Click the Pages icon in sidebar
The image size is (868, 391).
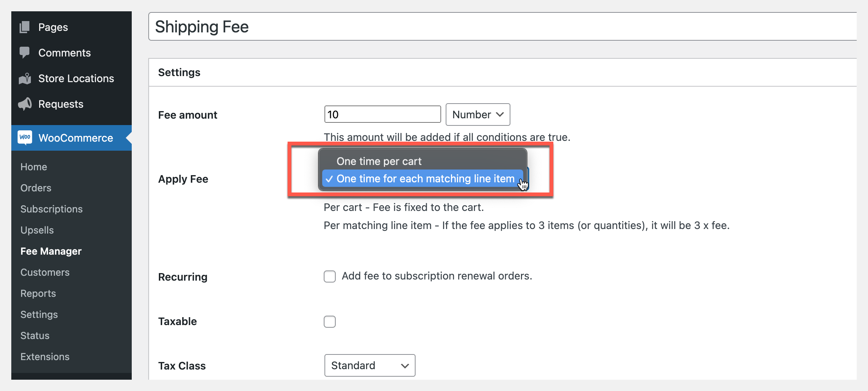[x=25, y=27]
